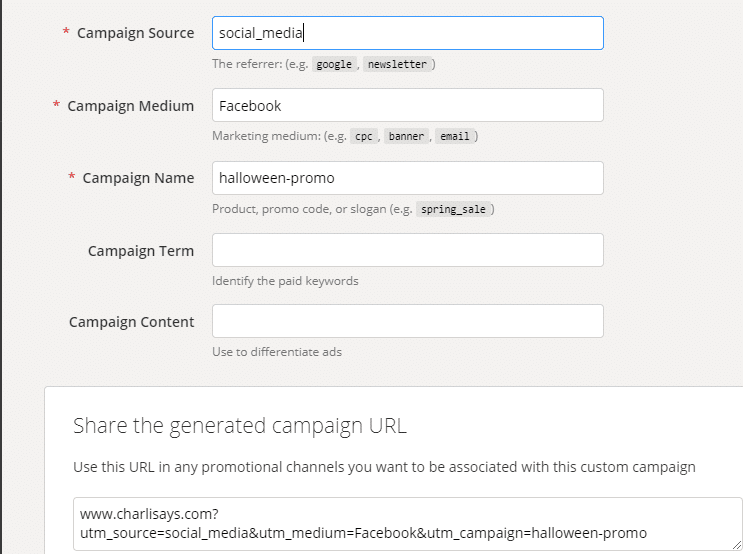Click the 'newsletter' example code chip
The image size is (743, 554).
coord(397,64)
